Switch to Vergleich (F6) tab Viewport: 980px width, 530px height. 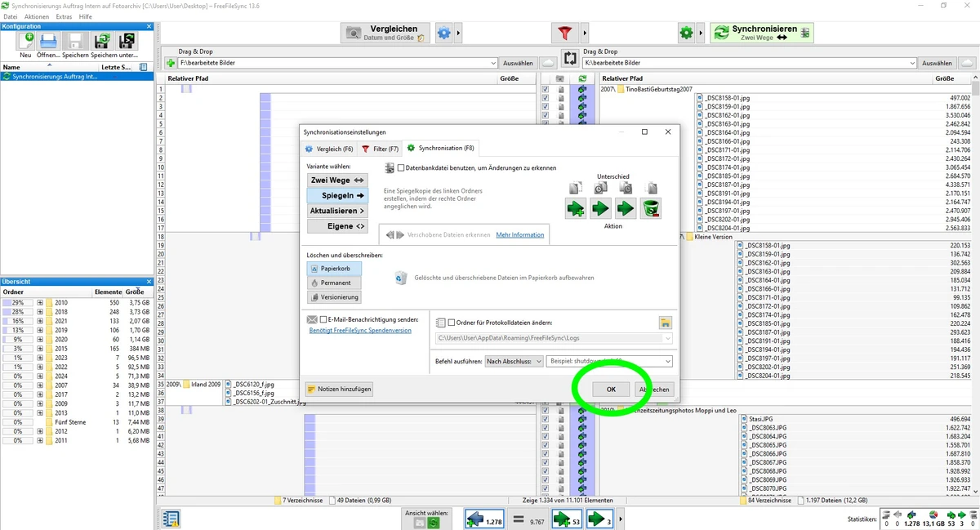[329, 149]
